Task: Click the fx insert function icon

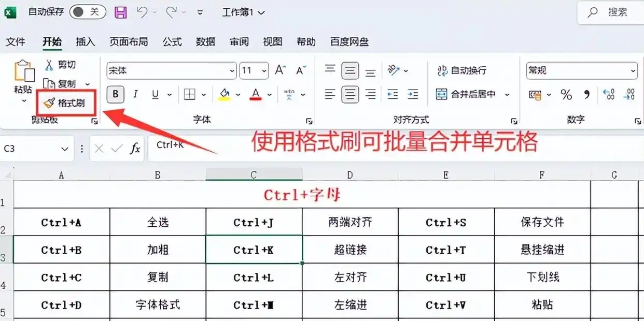Action: click(135, 149)
